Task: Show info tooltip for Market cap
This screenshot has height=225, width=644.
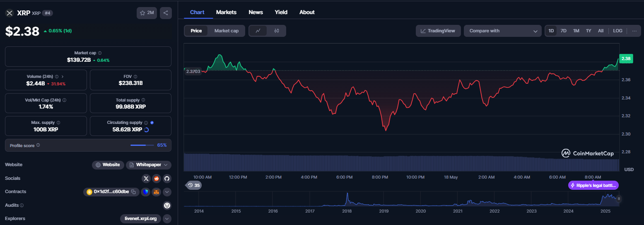Action: pyautogui.click(x=100, y=53)
